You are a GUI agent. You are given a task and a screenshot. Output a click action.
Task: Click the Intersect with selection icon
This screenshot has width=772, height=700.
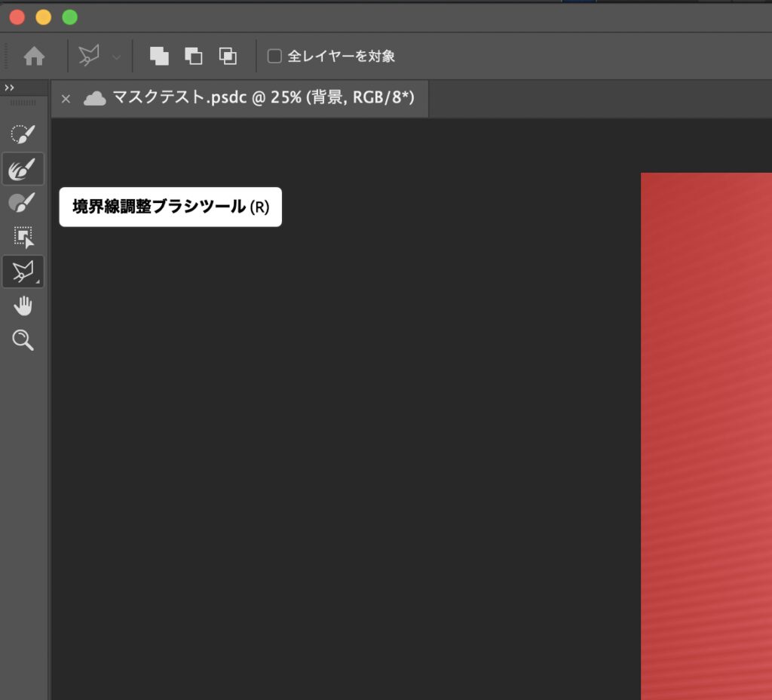point(228,56)
